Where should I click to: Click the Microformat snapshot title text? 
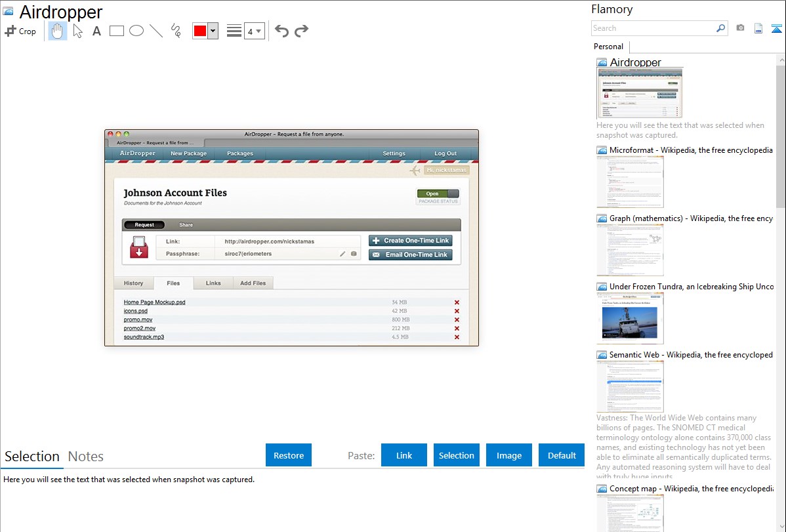(x=691, y=150)
